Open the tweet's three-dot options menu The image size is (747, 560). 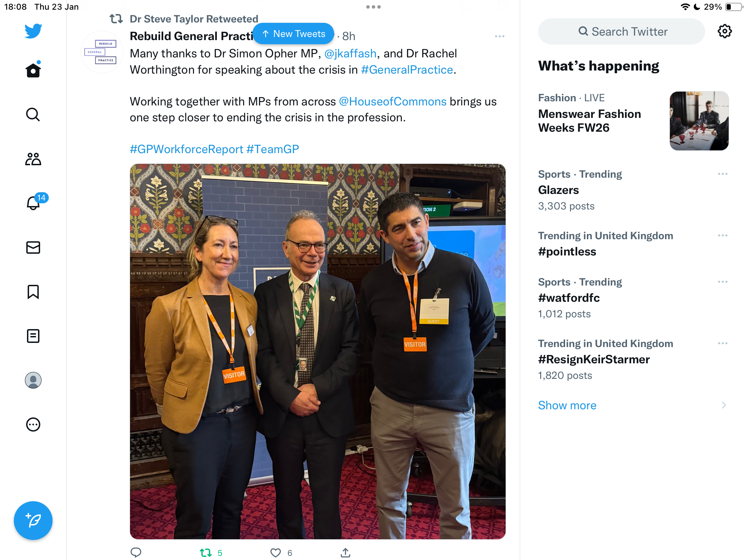500,36
